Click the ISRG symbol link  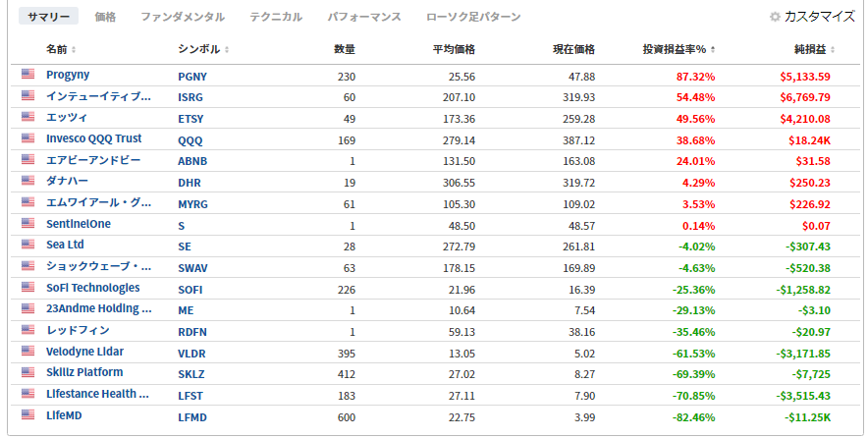tap(190, 97)
